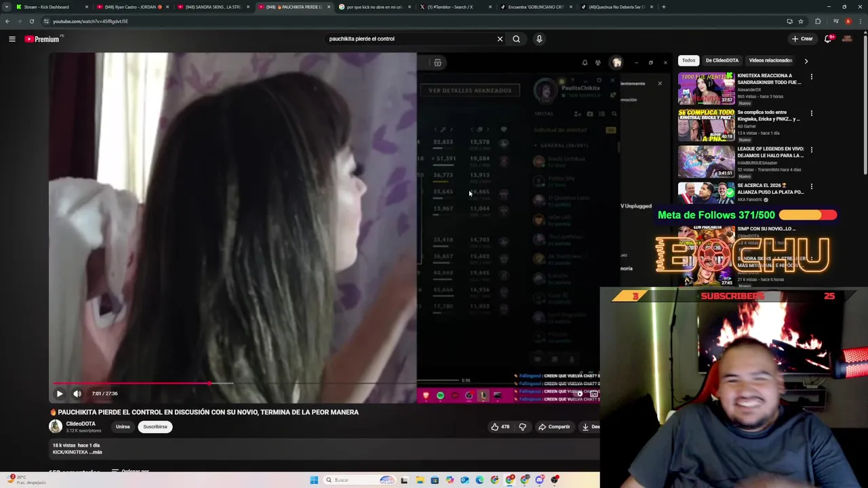The height and width of the screenshot is (488, 868).
Task: Bookmark this page with the star
Action: [800, 21]
